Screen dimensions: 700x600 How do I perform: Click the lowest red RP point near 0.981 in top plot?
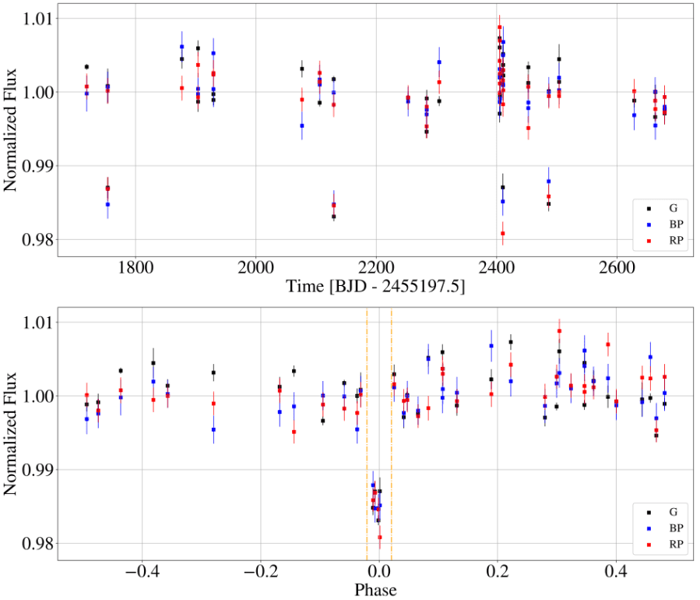[503, 233]
